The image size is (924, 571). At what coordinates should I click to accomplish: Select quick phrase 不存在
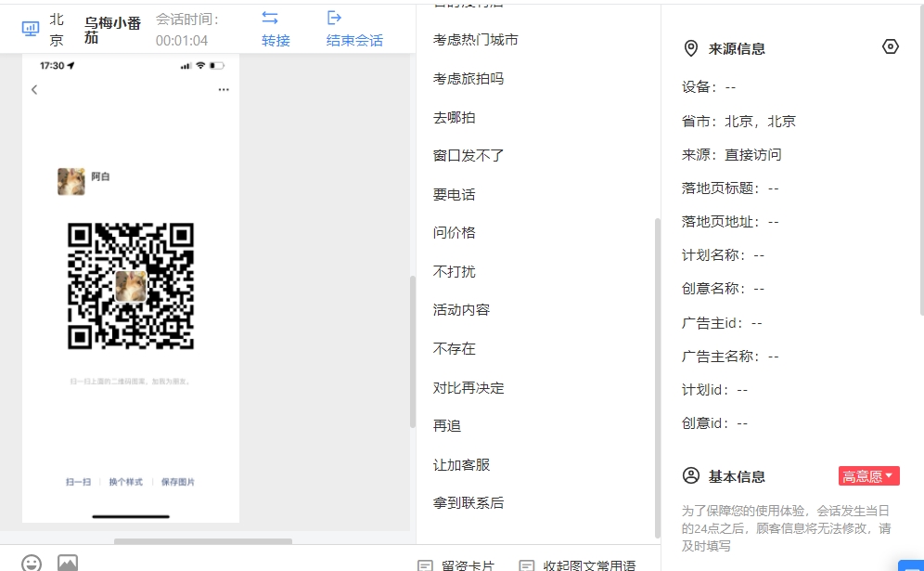(x=455, y=349)
